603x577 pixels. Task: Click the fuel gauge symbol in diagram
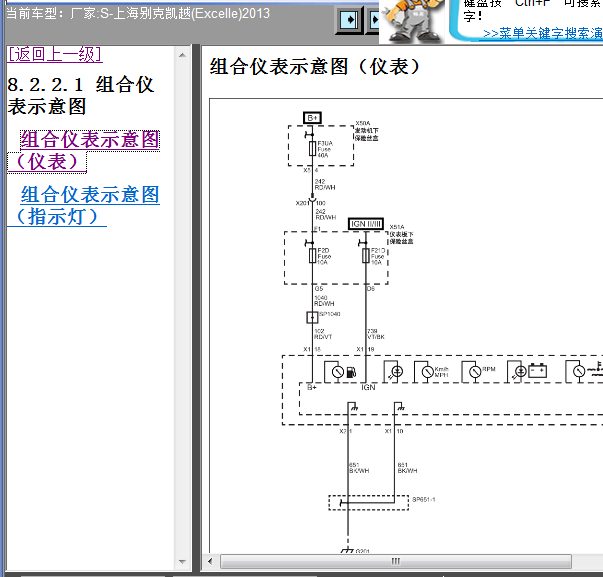pos(340,372)
